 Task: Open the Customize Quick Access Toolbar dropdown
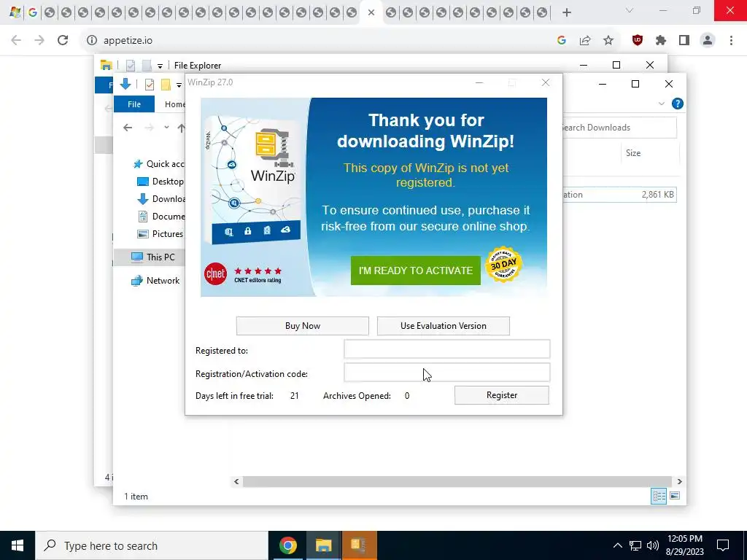(179, 85)
